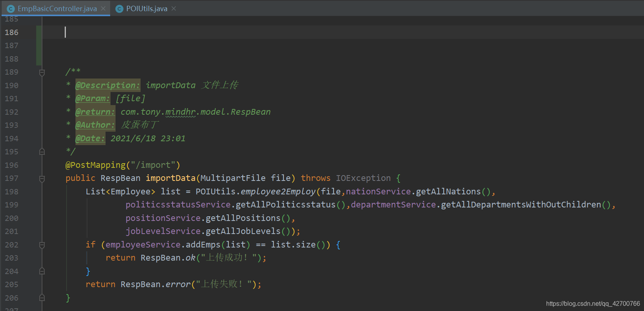Close the EmpBasicController.java tab
Screen dimensions: 644x311
(x=103, y=8)
